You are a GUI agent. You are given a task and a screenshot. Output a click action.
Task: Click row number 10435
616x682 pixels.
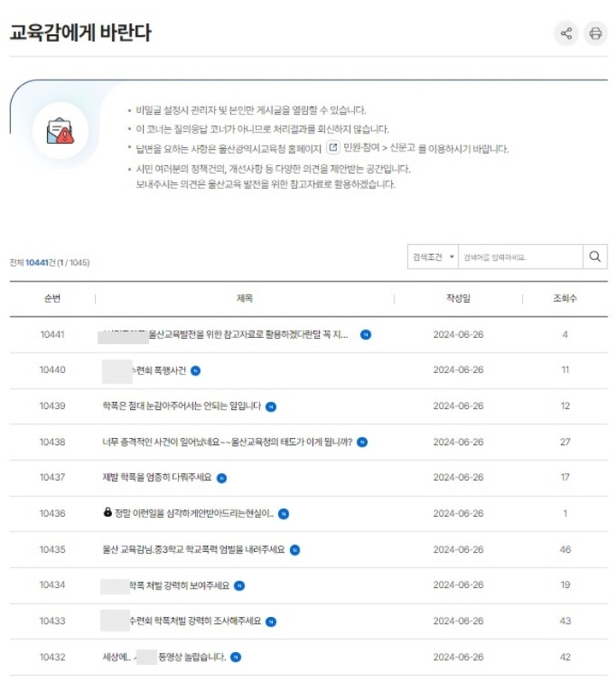52,549
